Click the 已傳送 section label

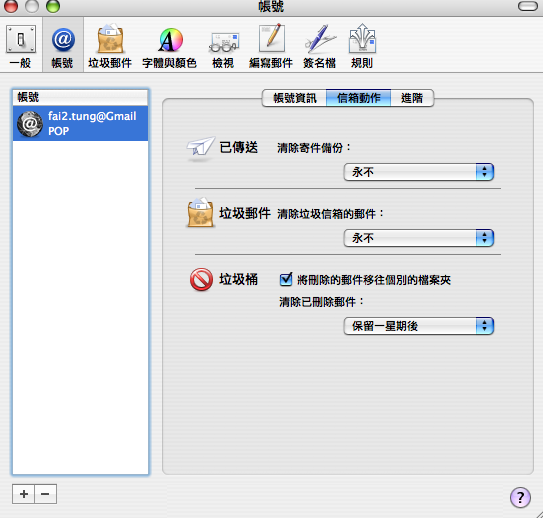click(x=239, y=148)
